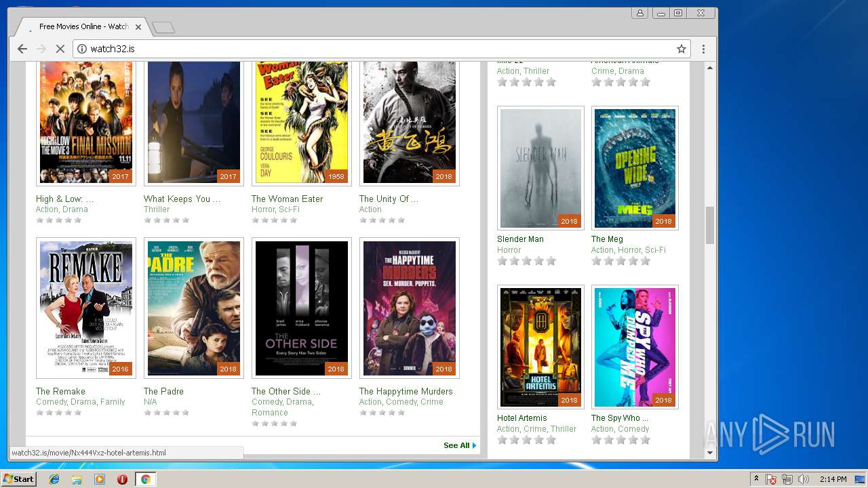The image size is (868, 488).
Task: Click the Family genre under The Remake
Action: (113, 402)
